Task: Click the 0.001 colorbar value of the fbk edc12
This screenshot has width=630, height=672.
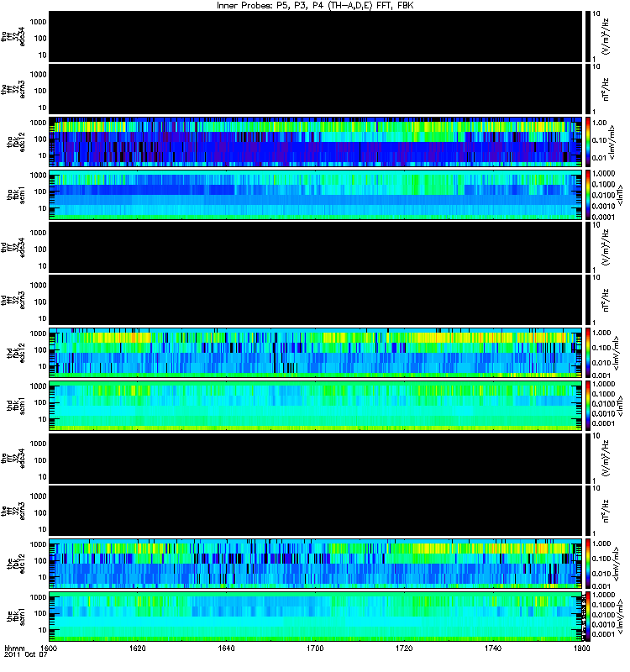Action: point(601,586)
